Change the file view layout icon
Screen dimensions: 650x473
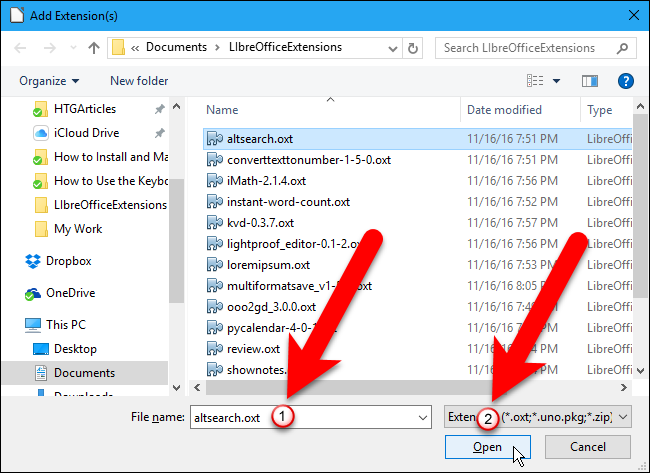click(x=535, y=81)
